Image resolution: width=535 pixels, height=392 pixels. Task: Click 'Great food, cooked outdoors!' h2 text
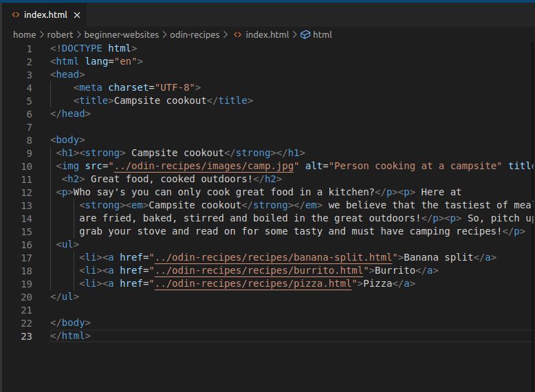click(x=171, y=179)
